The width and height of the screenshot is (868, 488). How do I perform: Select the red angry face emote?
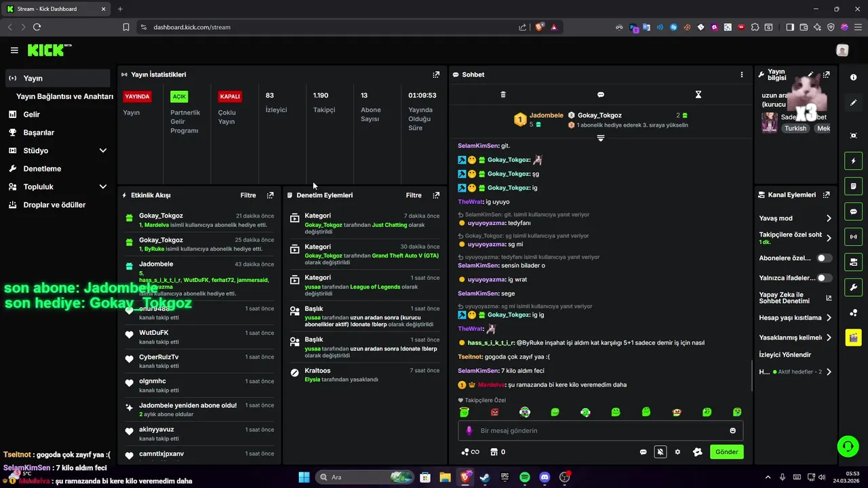[x=494, y=412]
